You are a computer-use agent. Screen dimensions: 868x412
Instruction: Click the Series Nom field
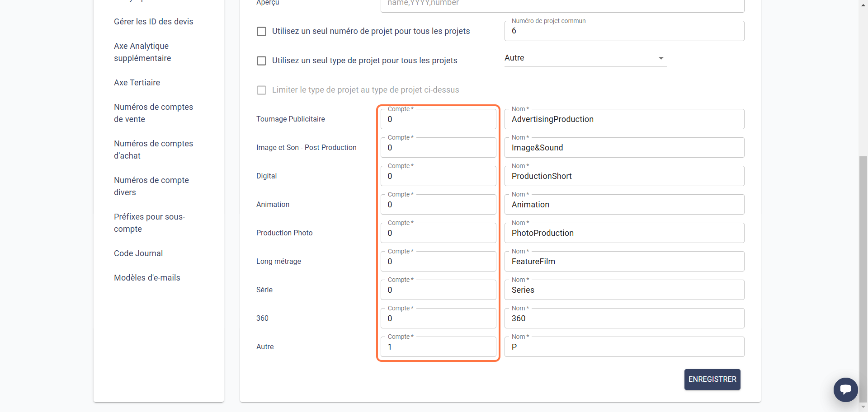tap(624, 290)
